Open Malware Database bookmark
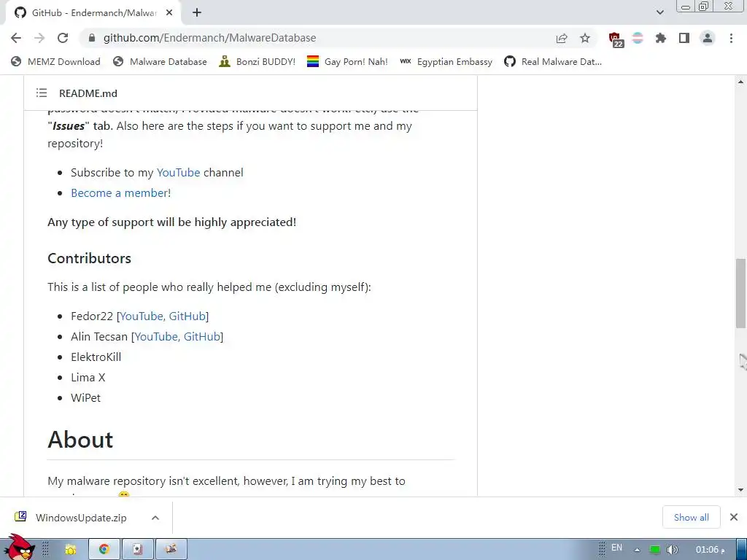747x560 pixels. [x=160, y=61]
